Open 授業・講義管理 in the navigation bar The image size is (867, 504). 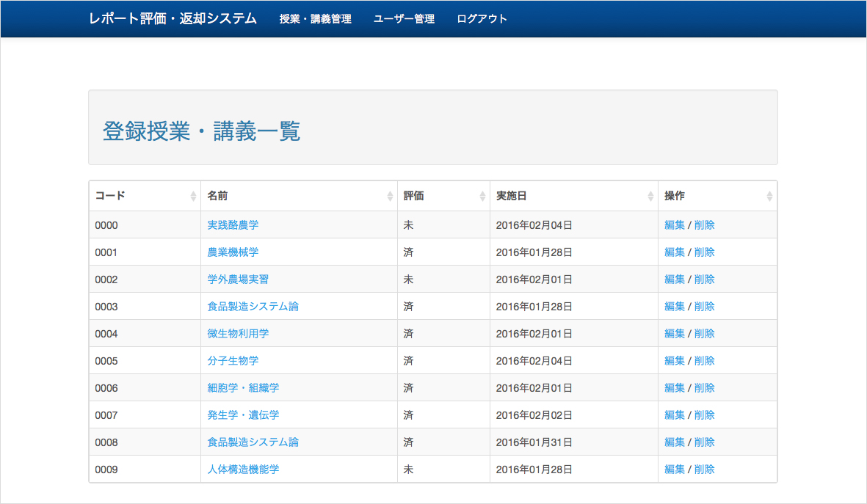tap(315, 19)
